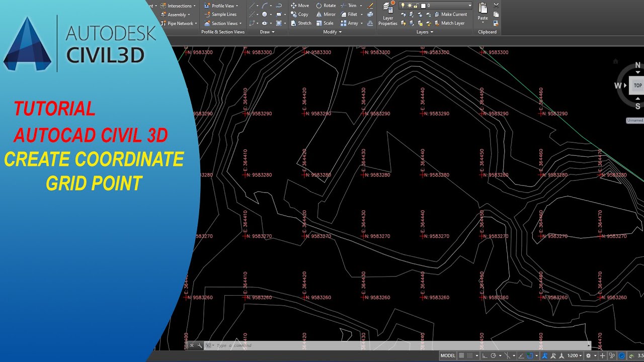The width and height of the screenshot is (644, 362).
Task: Select the Circle draw tool
Action: [265, 15]
